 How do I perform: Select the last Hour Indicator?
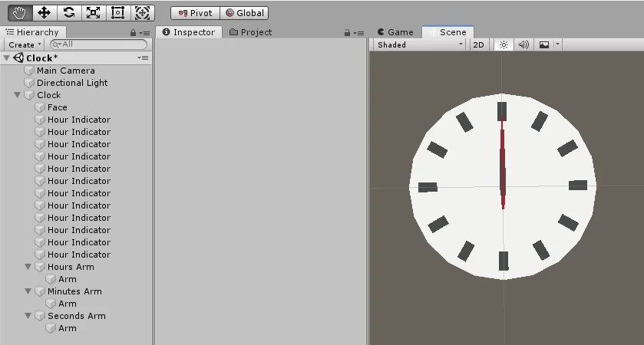pyautogui.click(x=79, y=255)
